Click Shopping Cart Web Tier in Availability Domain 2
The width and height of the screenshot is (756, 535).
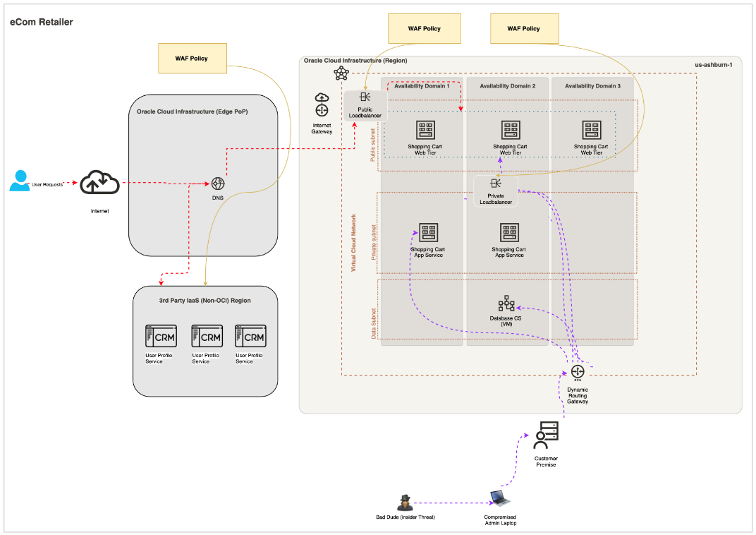pyautogui.click(x=511, y=130)
